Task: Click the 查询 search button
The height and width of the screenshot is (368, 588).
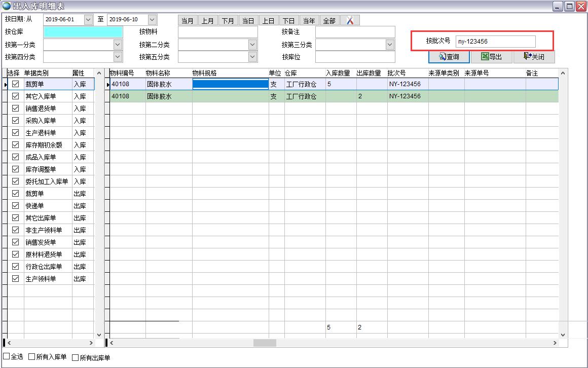Action: [x=449, y=57]
